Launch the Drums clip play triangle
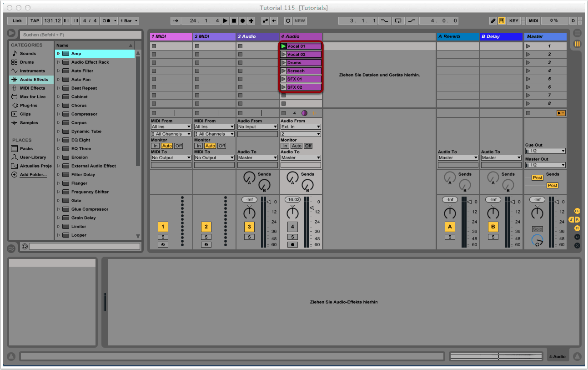Image resolution: width=588 pixels, height=370 pixels. [x=284, y=63]
